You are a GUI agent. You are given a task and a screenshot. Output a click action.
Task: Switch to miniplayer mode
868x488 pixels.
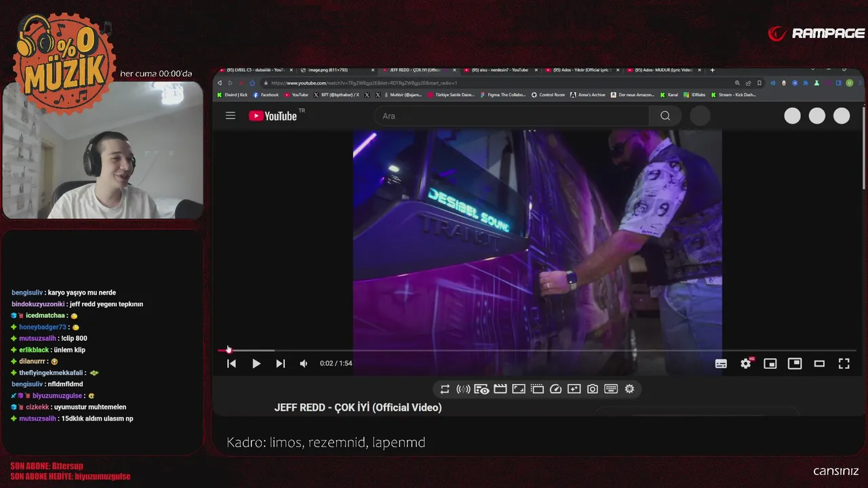click(x=770, y=364)
